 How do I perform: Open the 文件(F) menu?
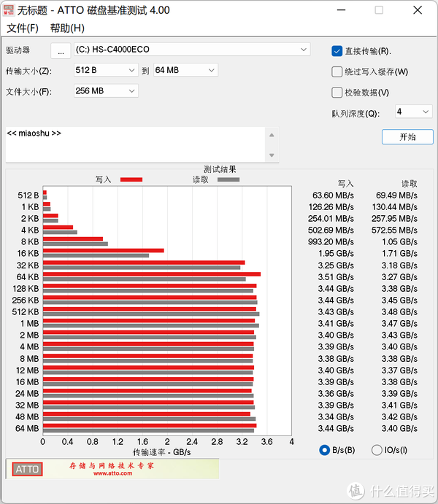click(23, 28)
